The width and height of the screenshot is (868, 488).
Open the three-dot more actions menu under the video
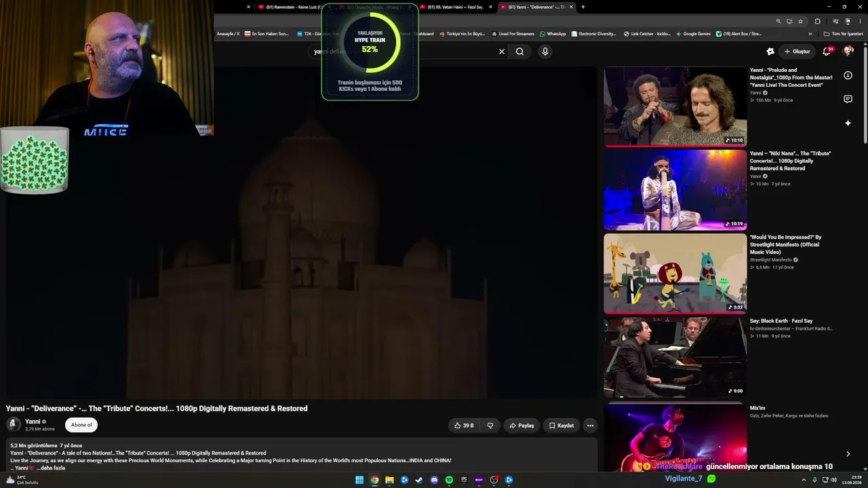pyautogui.click(x=590, y=426)
